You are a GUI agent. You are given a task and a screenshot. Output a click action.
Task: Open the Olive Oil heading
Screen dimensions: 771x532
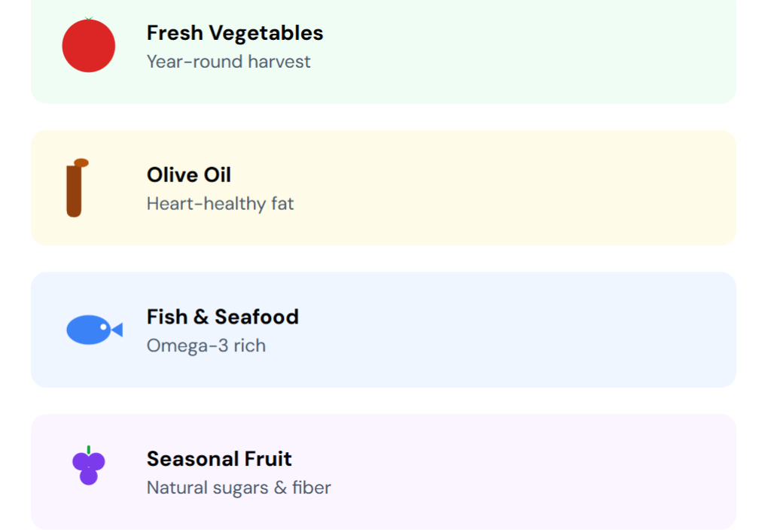pos(189,175)
